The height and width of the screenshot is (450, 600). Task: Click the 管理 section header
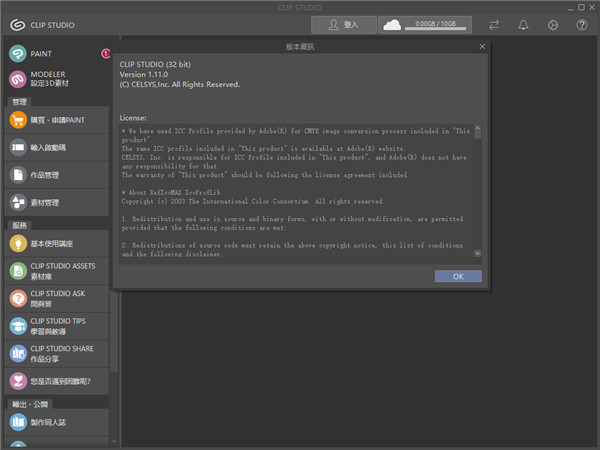point(19,102)
